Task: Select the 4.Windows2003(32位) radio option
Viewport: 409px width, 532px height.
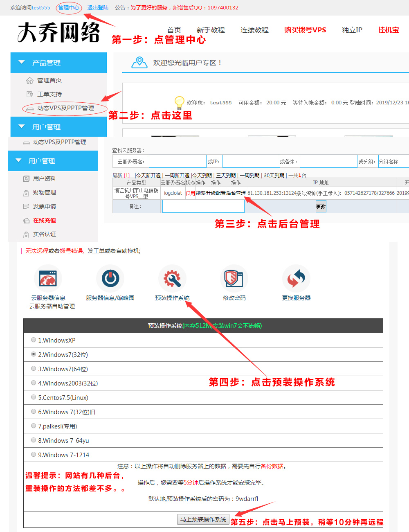Action: coord(34,383)
